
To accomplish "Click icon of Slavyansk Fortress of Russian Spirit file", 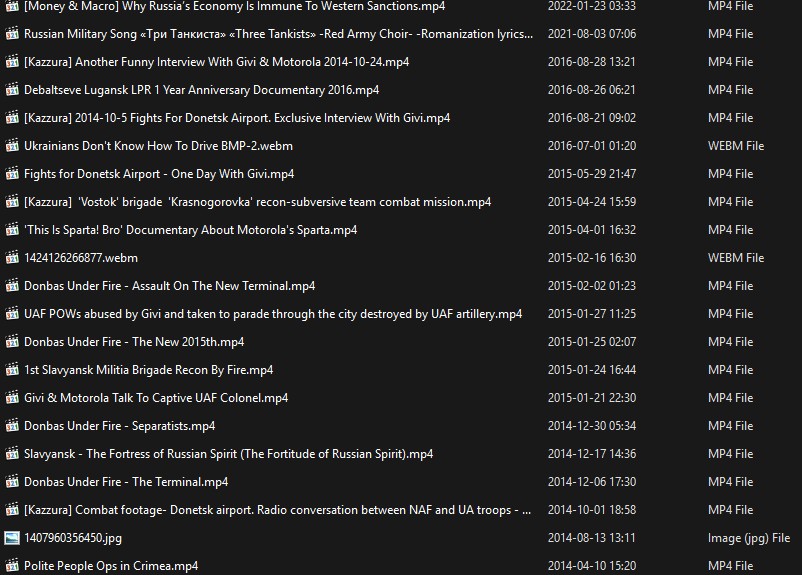I will [x=12, y=454].
